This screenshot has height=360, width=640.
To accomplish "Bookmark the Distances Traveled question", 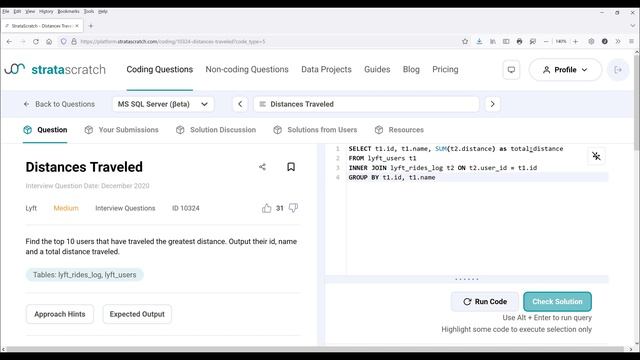I will tap(291, 167).
